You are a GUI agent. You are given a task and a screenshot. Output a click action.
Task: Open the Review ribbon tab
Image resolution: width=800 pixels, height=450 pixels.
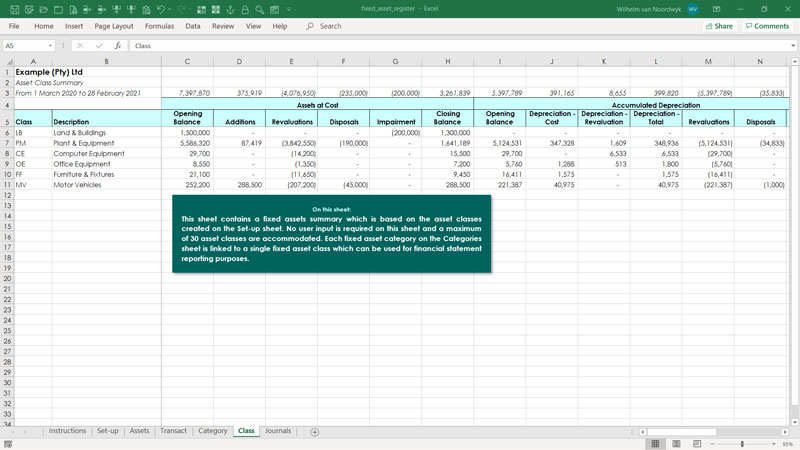point(223,26)
